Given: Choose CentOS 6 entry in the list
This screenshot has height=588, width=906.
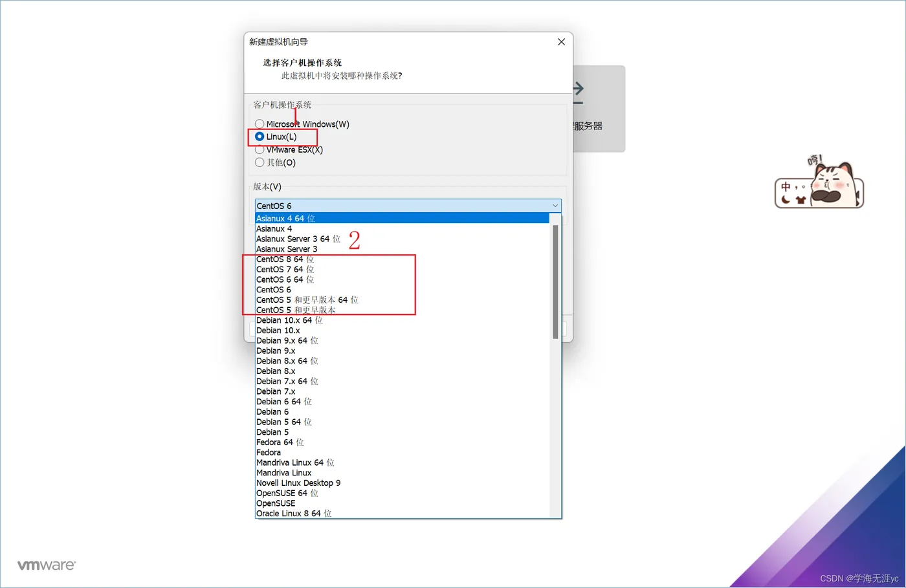Looking at the screenshot, I should [402, 290].
